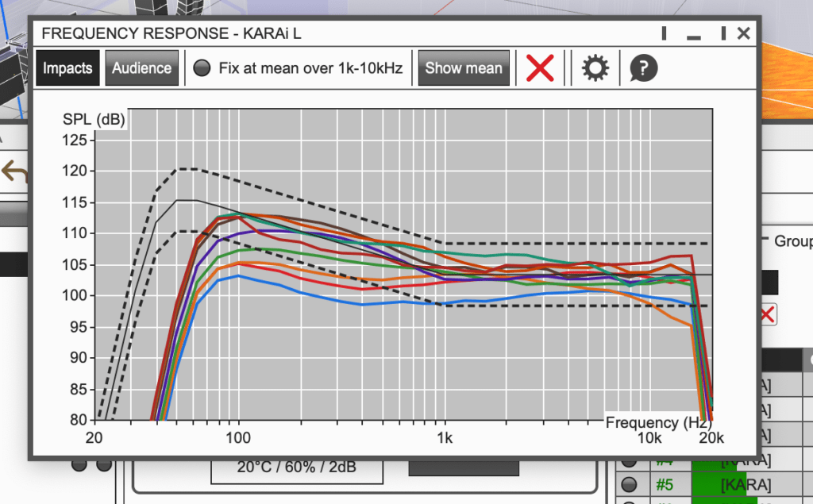
Task: Close the Frequency Response window
Action: [743, 33]
